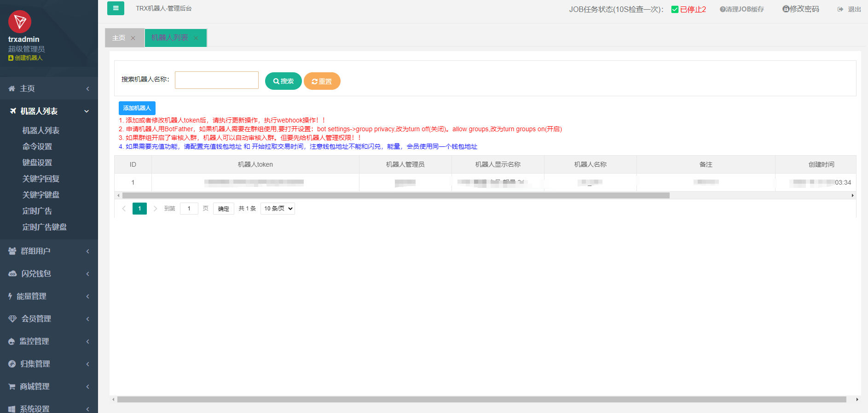Click the home icon beside 主页 in sidebar
The image size is (868, 413).
[x=12, y=88]
